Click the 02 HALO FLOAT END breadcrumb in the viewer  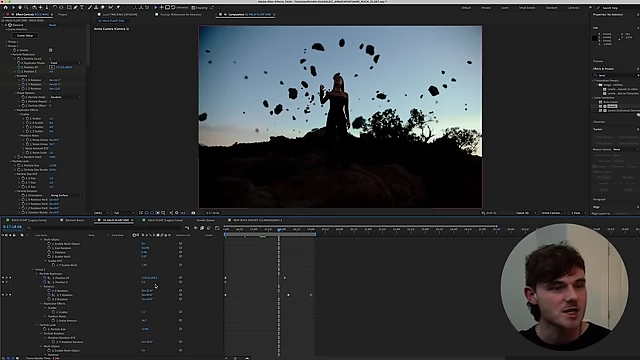[x=111, y=21]
